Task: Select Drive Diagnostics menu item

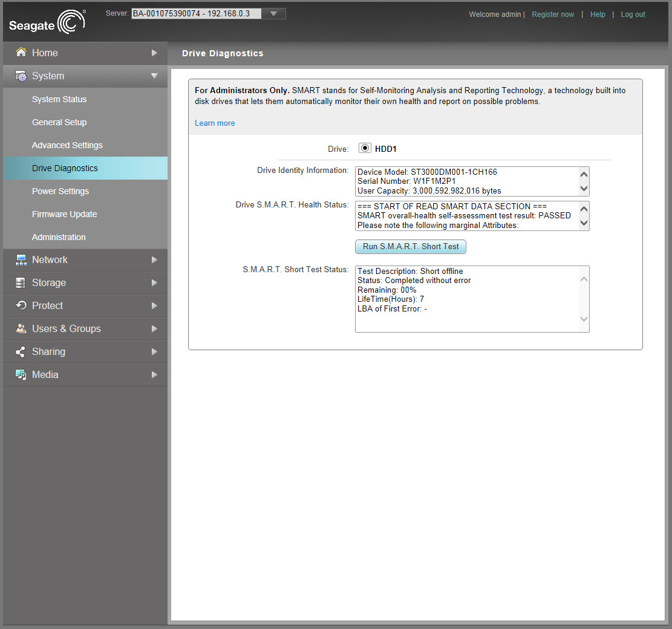Action: [x=85, y=168]
